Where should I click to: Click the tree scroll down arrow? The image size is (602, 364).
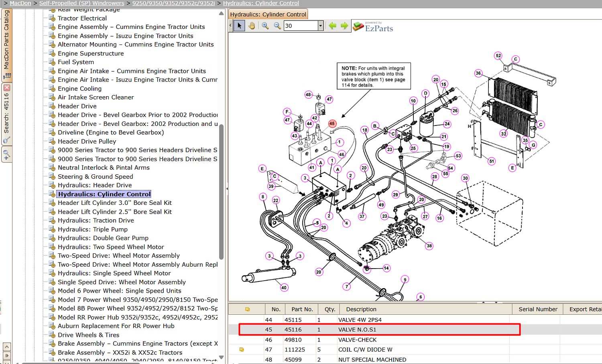tap(221, 357)
